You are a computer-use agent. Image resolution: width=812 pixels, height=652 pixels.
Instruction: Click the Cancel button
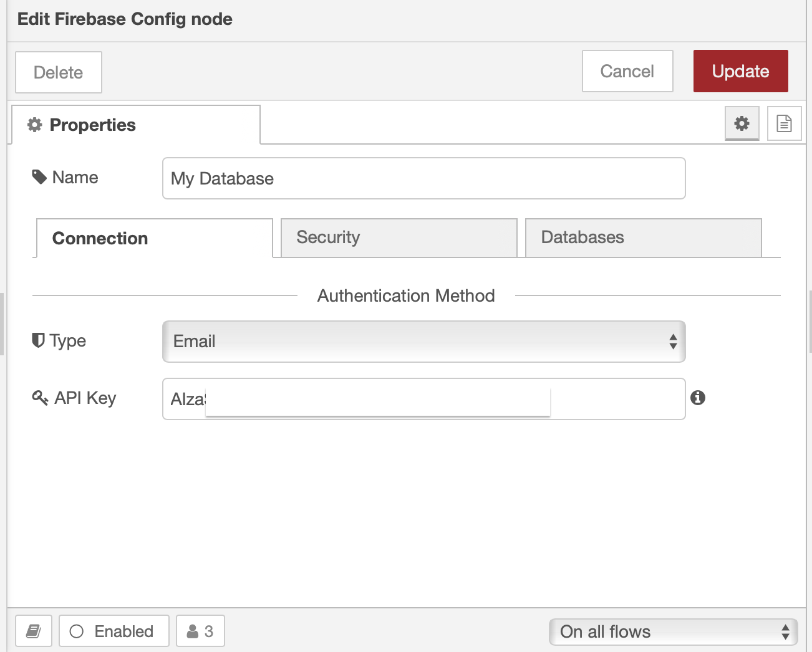627,71
